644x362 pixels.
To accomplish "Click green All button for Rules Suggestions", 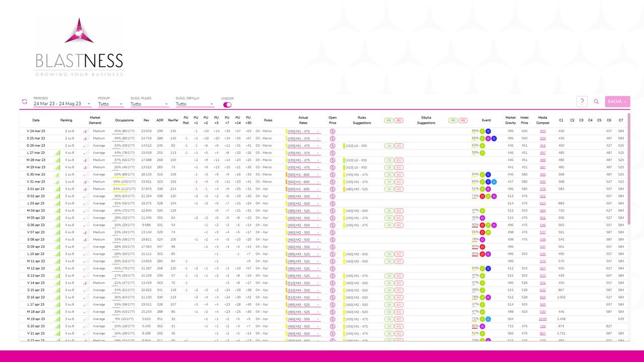I will pos(388,120).
